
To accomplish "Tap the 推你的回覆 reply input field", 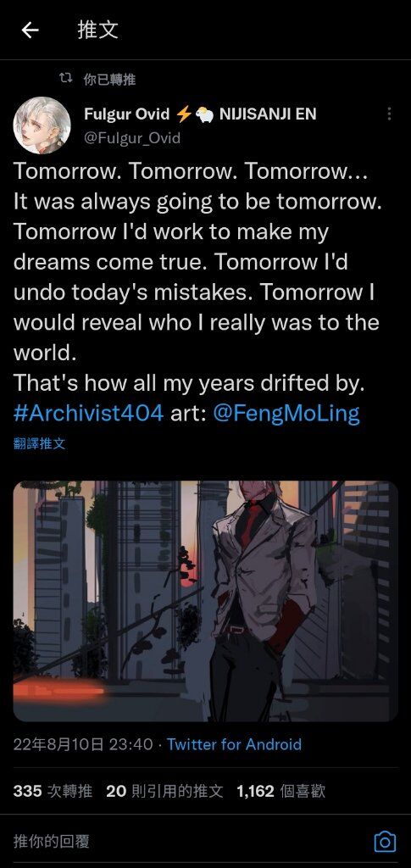I will tap(188, 842).
